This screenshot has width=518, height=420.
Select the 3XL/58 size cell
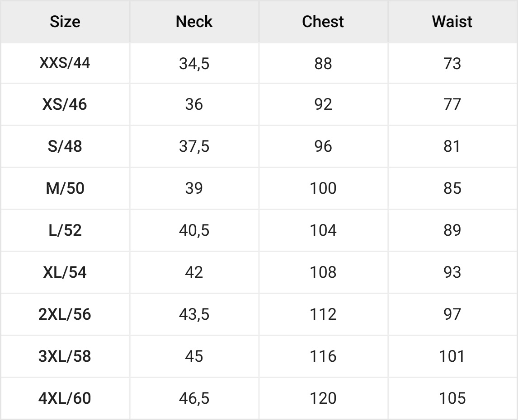(x=65, y=356)
